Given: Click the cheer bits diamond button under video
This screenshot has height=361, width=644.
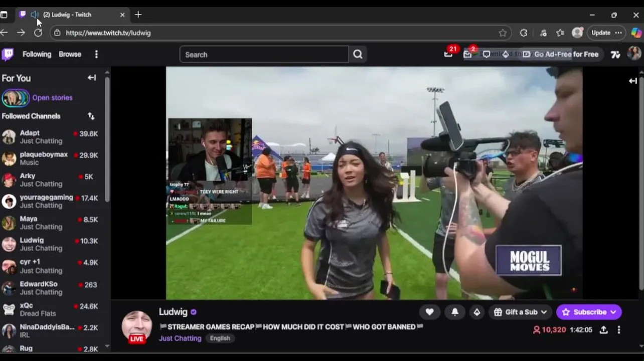Looking at the screenshot, I should (x=476, y=312).
